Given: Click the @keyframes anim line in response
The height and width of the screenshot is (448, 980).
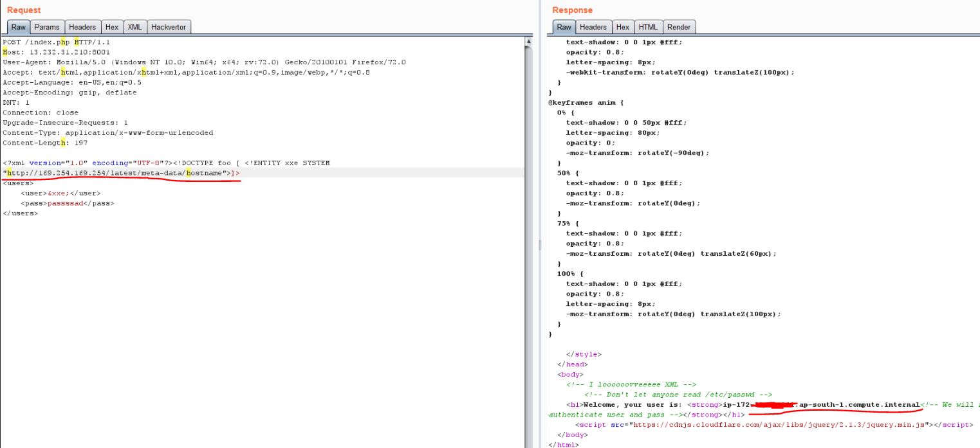Looking at the screenshot, I should point(586,102).
